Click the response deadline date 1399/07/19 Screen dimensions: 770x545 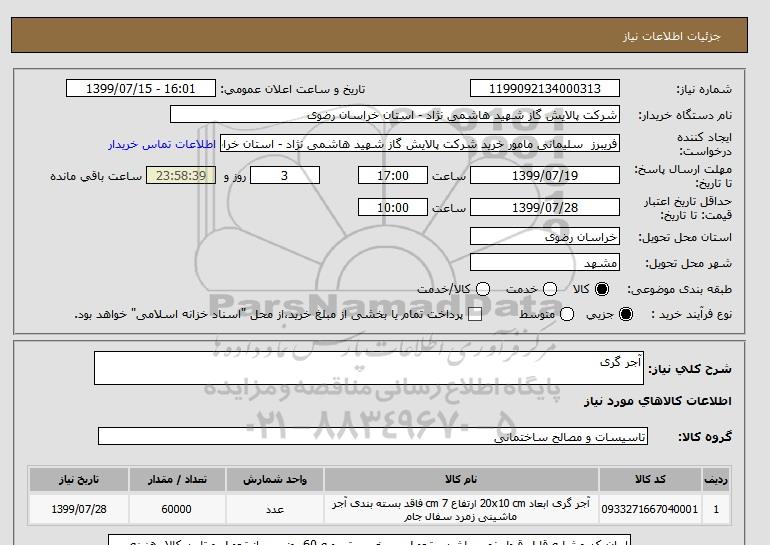coord(545,175)
